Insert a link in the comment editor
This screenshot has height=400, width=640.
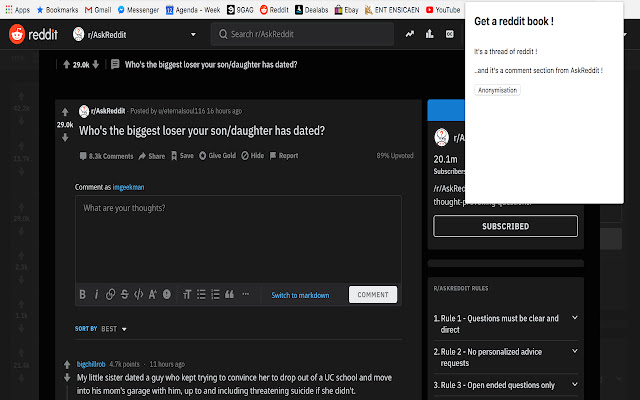tap(110, 294)
